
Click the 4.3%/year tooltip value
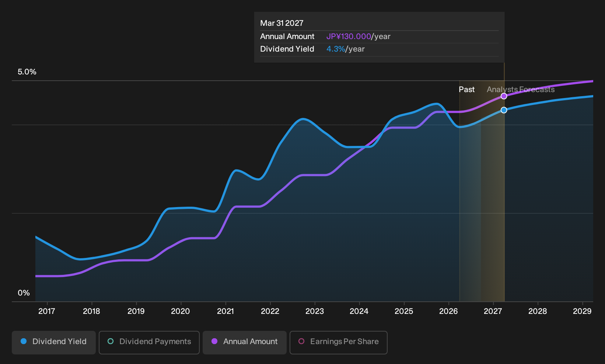346,49
